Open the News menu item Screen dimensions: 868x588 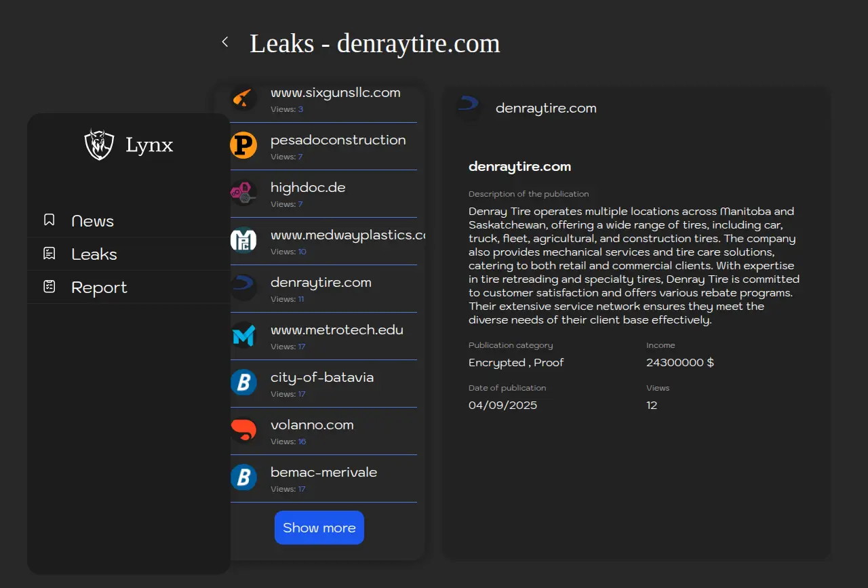pyautogui.click(x=92, y=221)
